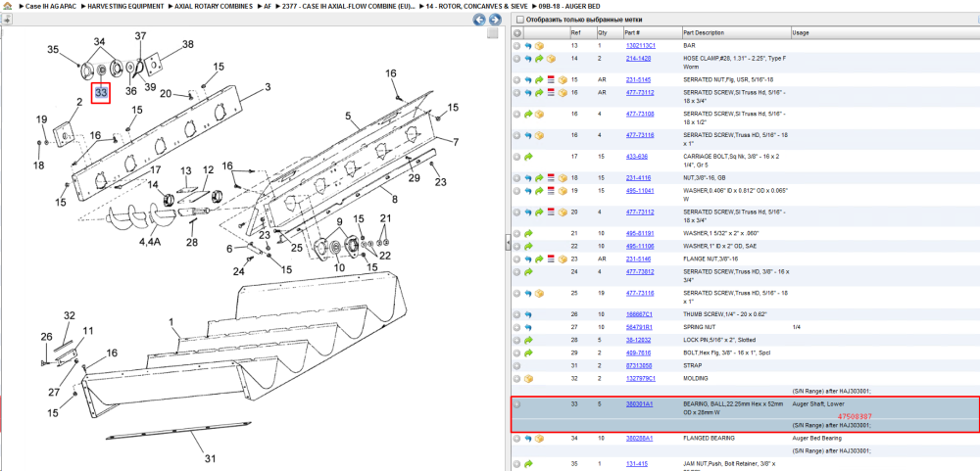Click green arrow in WASHER 495-81191 row
This screenshot has height=471, width=980.
tap(527, 233)
